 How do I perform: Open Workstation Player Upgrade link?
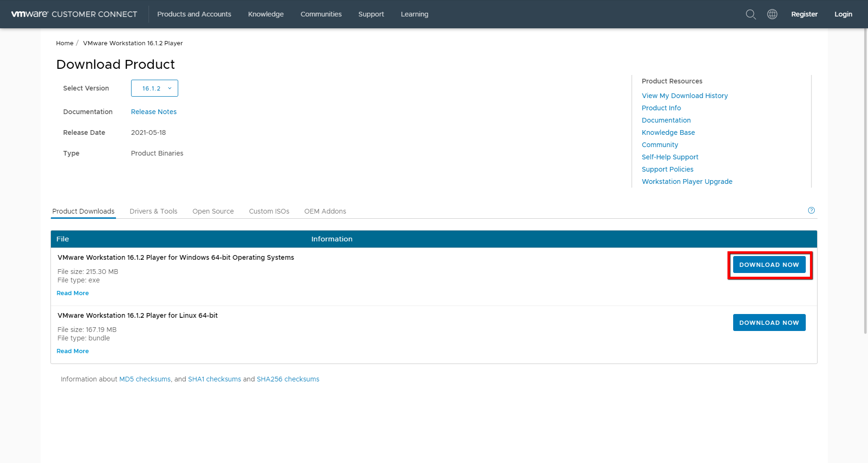pos(687,182)
